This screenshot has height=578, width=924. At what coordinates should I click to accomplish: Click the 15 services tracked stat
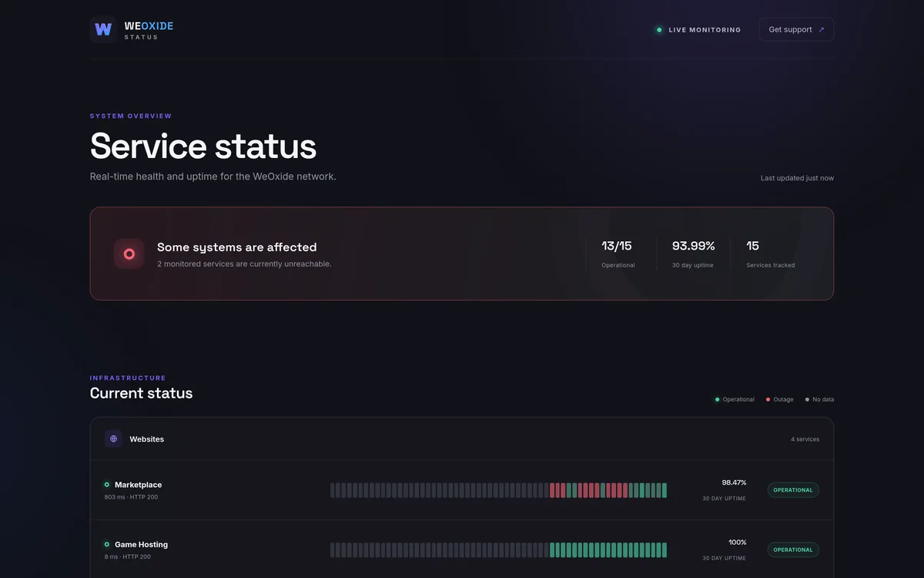(771, 254)
